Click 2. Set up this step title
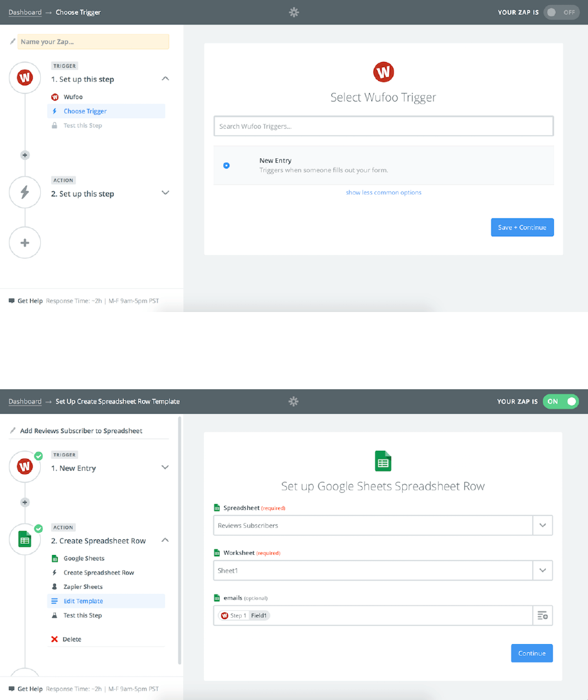The width and height of the screenshot is (588, 700). [x=83, y=194]
